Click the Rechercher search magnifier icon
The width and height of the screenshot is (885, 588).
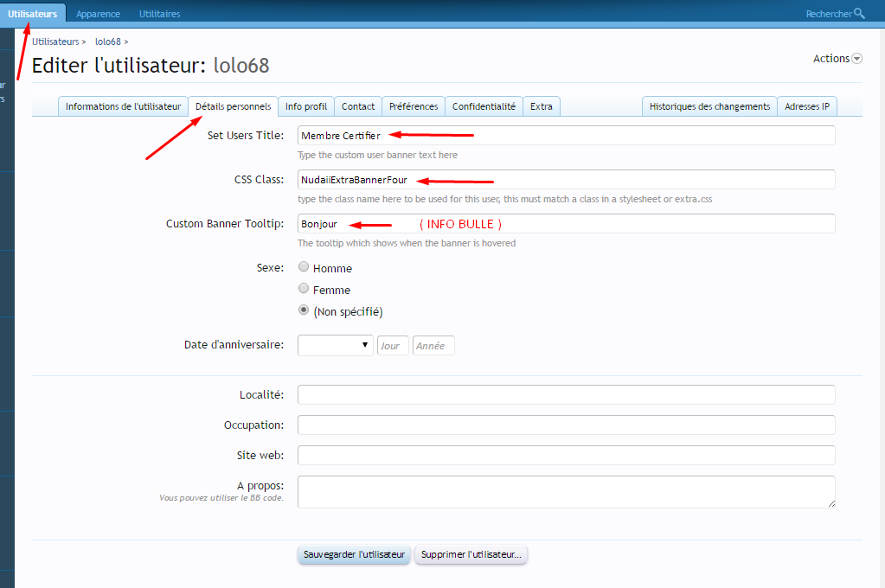[x=859, y=14]
